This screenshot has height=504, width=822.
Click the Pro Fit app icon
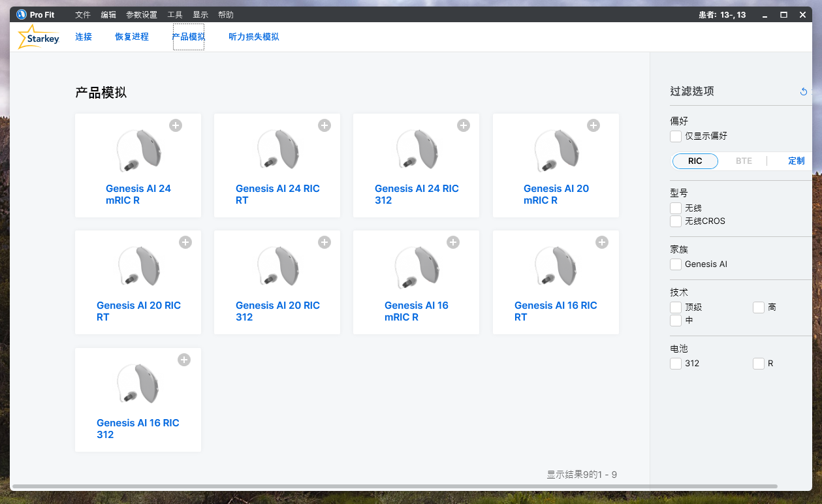tap(22, 14)
